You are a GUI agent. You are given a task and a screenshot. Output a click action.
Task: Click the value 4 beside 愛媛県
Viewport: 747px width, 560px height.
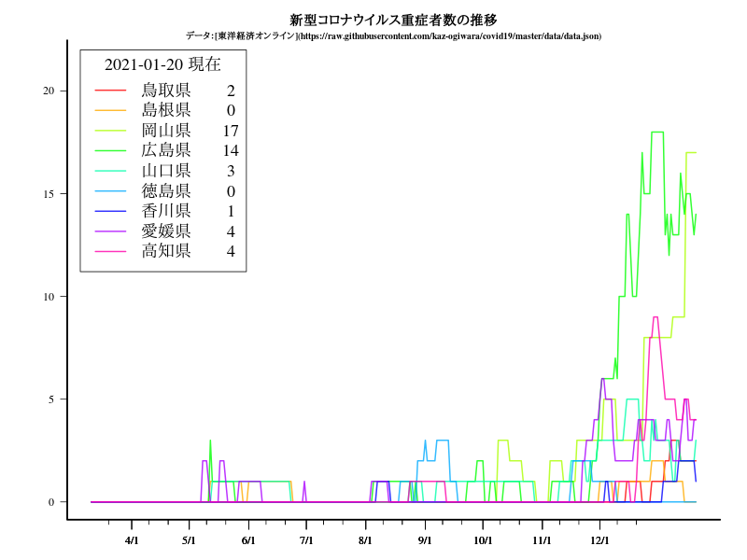click(231, 231)
